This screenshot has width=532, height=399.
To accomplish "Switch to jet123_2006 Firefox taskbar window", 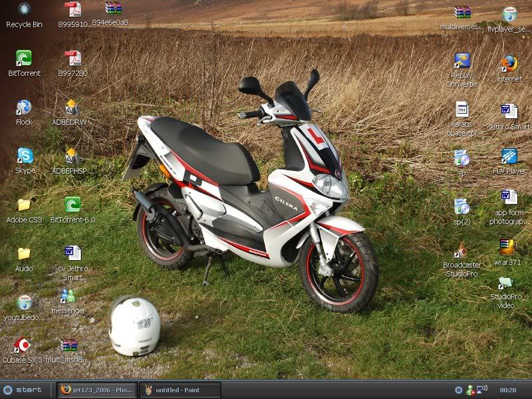I will (x=96, y=390).
